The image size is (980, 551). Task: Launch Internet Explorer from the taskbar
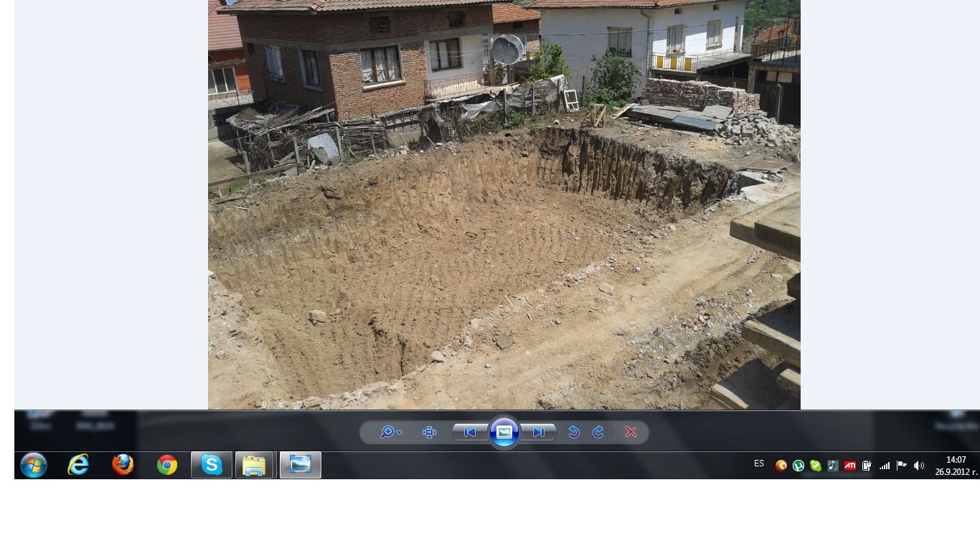[x=78, y=465]
